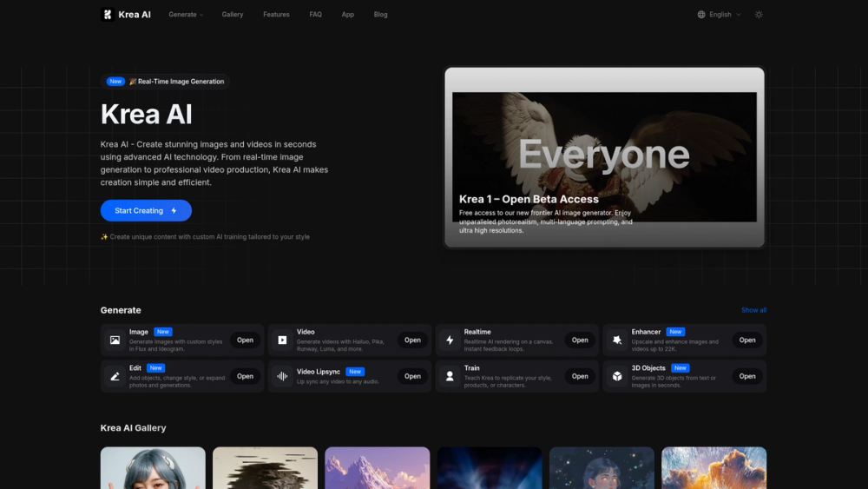Open the Image generator tool

point(246,340)
